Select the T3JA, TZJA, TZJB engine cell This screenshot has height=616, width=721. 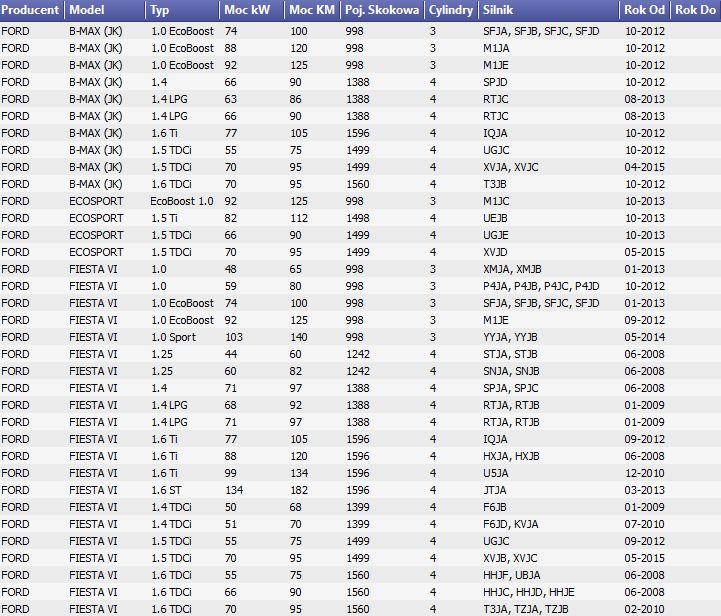(526, 610)
